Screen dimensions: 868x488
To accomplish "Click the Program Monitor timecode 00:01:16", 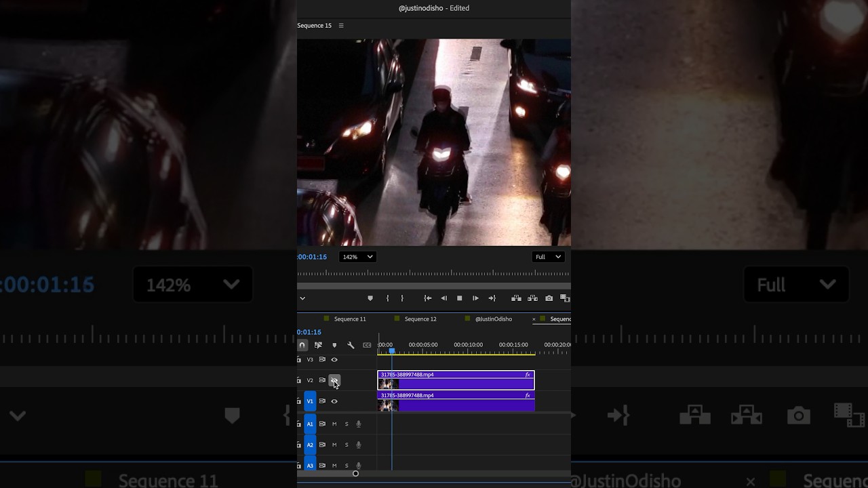I will pos(312,257).
